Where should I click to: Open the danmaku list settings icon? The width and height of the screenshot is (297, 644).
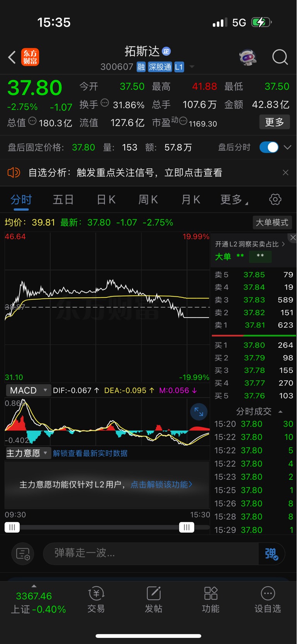click(23, 554)
